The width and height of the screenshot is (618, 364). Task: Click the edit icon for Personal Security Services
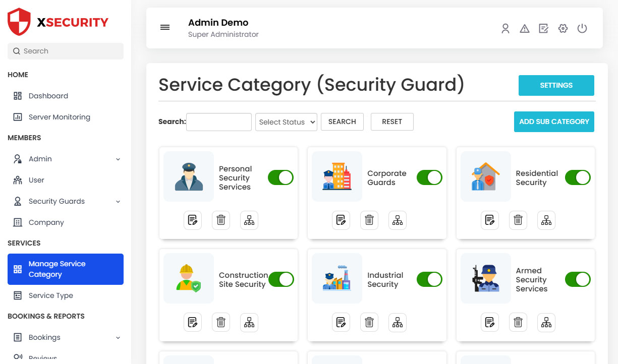[x=192, y=220]
